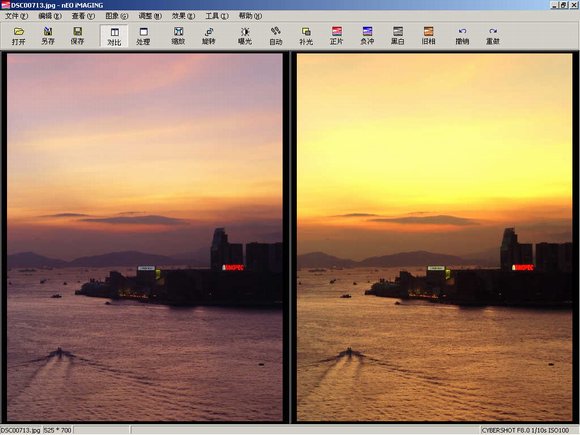Image resolution: width=580 pixels, height=435 pixels.
Task: Switch to 处理 single view mode
Action: coord(143,36)
